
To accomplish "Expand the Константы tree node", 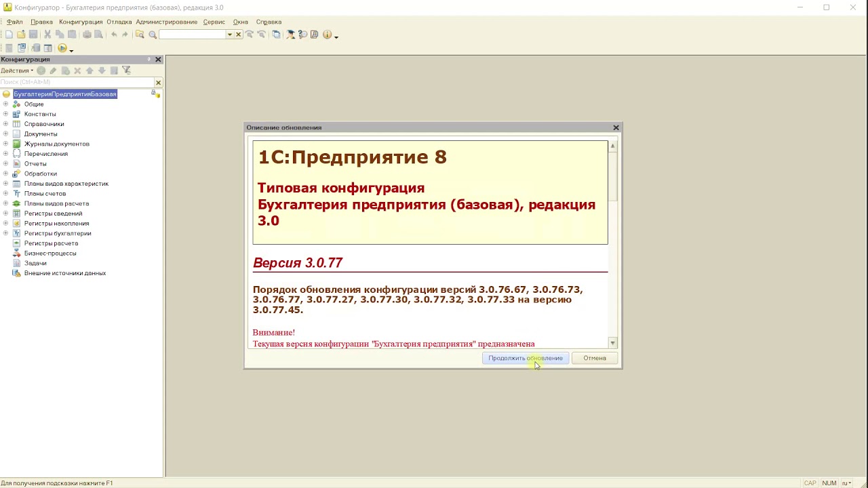I will click(5, 114).
